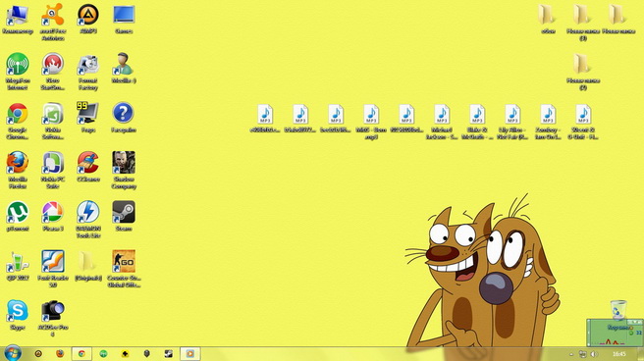Select the Zomboy MP3 file
The height and width of the screenshot is (361, 644).
(x=548, y=122)
